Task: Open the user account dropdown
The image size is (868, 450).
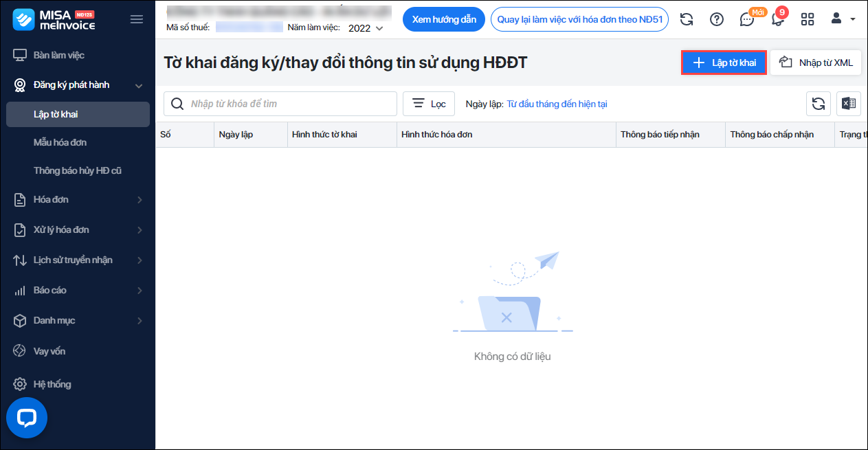Action: [843, 19]
